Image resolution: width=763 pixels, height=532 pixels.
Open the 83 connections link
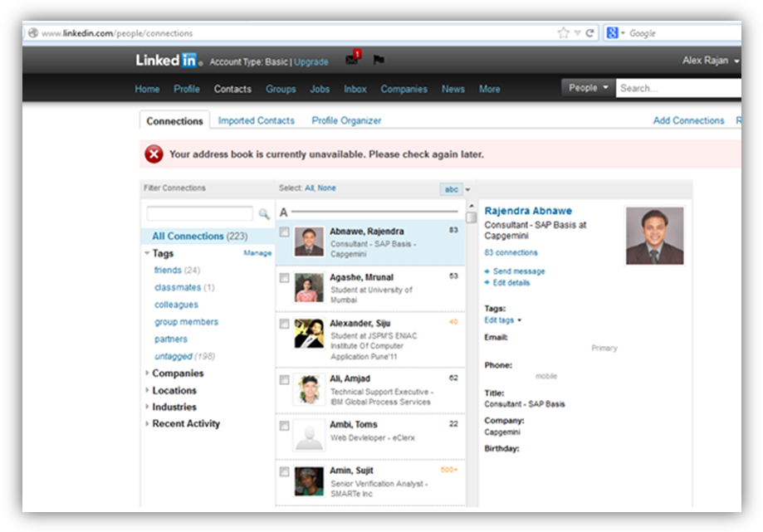(x=511, y=252)
